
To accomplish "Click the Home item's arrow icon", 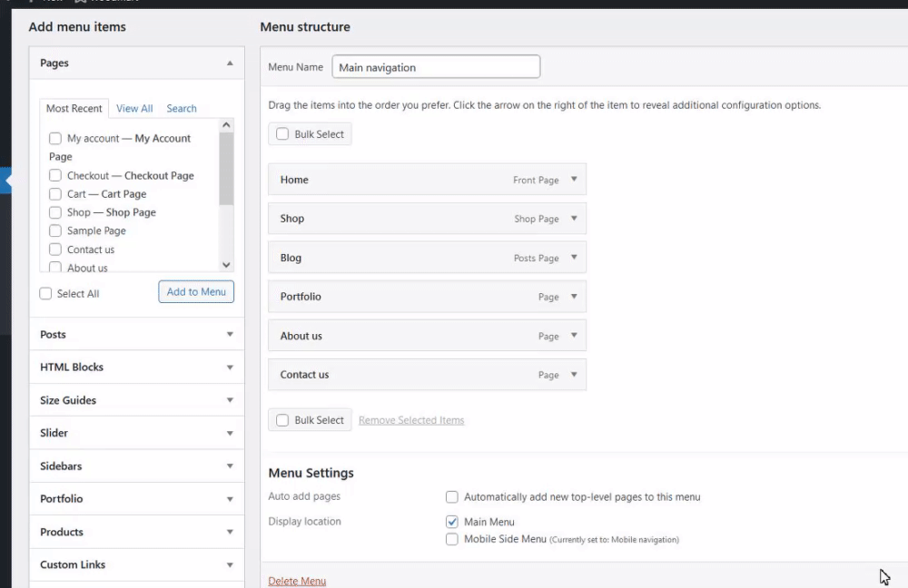I will (574, 180).
